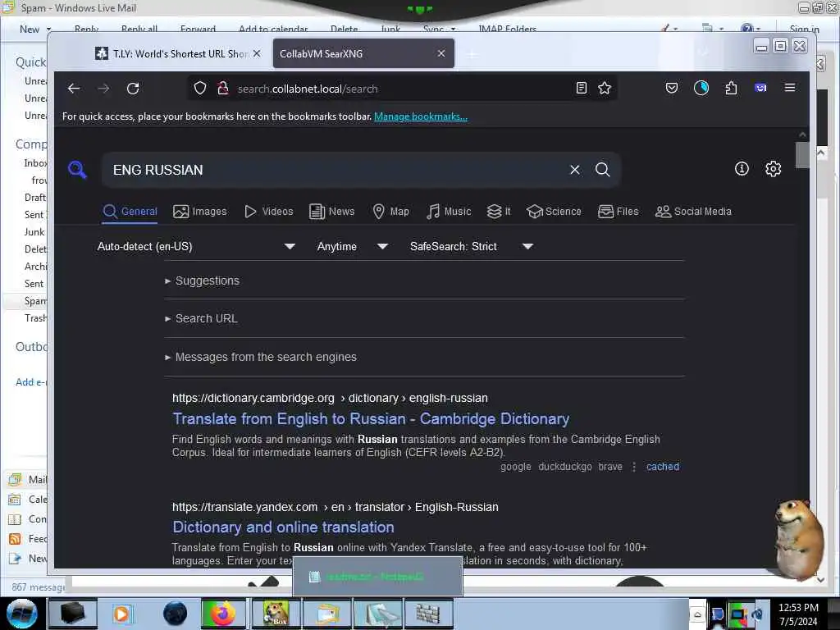The height and width of the screenshot is (630, 840).
Task: Open the Anytime time range dropdown
Action: tap(352, 246)
